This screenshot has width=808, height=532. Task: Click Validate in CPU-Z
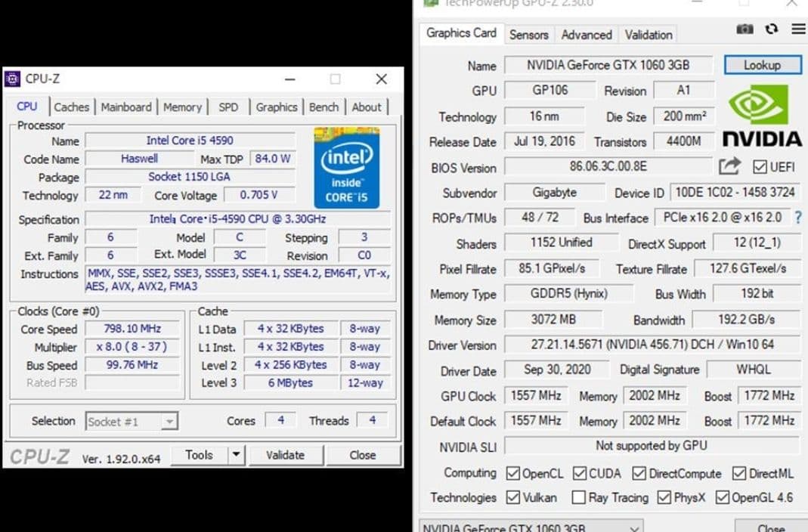click(285, 455)
